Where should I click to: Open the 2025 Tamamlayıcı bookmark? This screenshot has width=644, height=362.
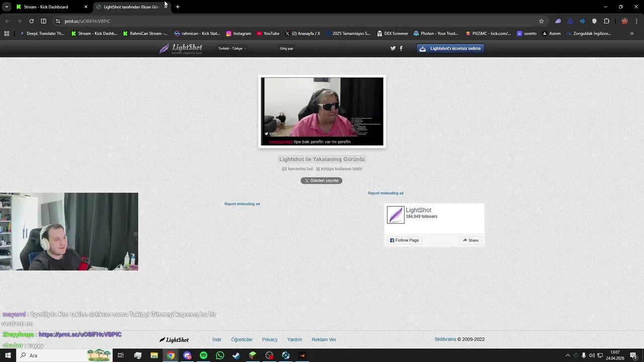(x=348, y=34)
